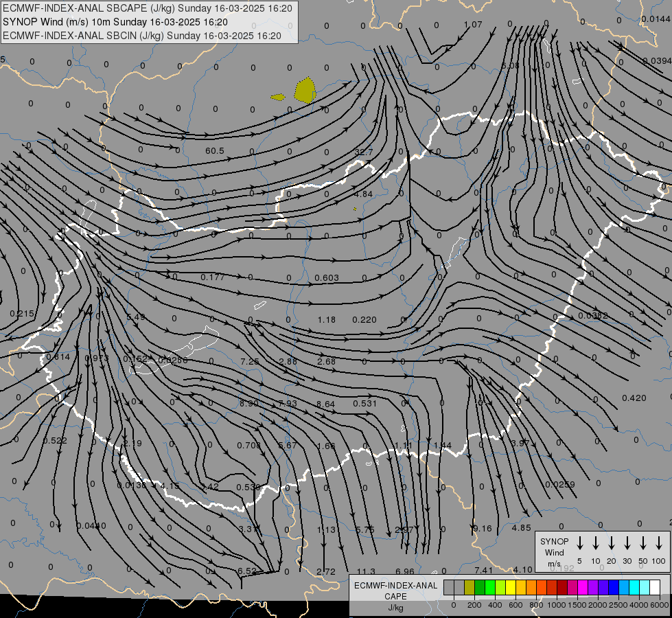Click the 0.215 value on the map

pos(22,314)
